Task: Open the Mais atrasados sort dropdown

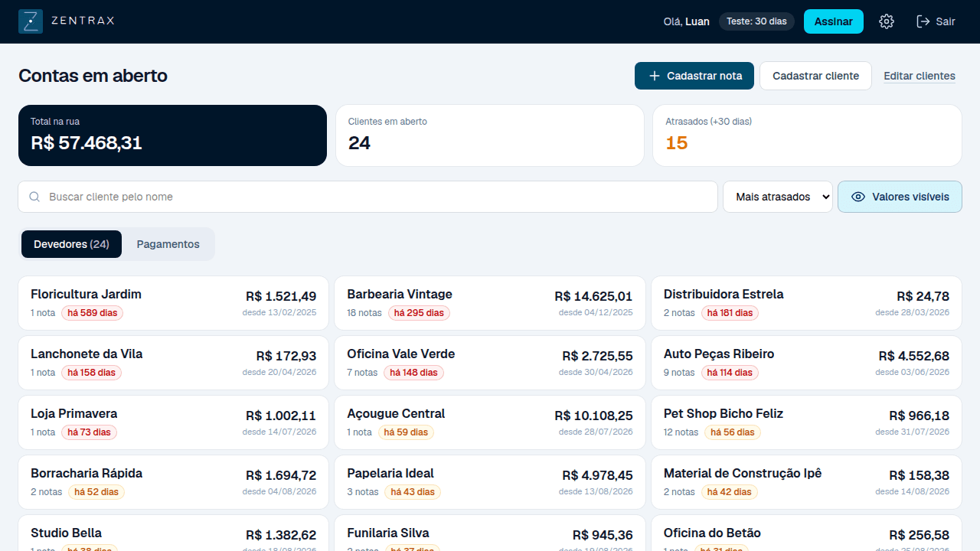Action: point(778,197)
